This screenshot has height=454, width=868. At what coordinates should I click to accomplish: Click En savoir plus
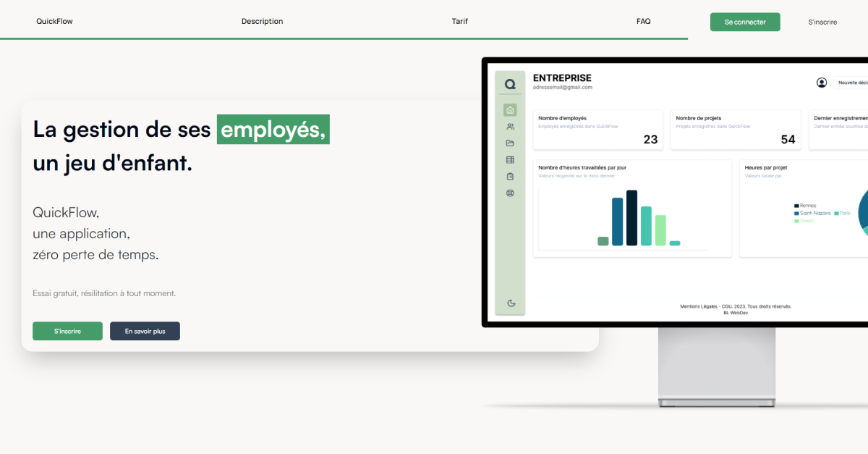(145, 331)
